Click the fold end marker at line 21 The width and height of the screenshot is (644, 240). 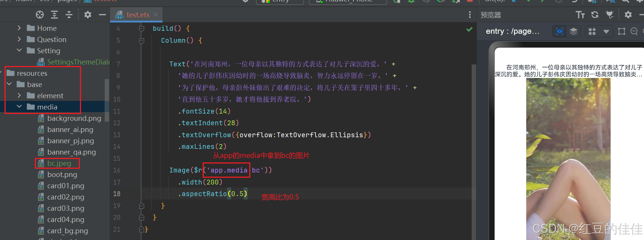pos(141,229)
